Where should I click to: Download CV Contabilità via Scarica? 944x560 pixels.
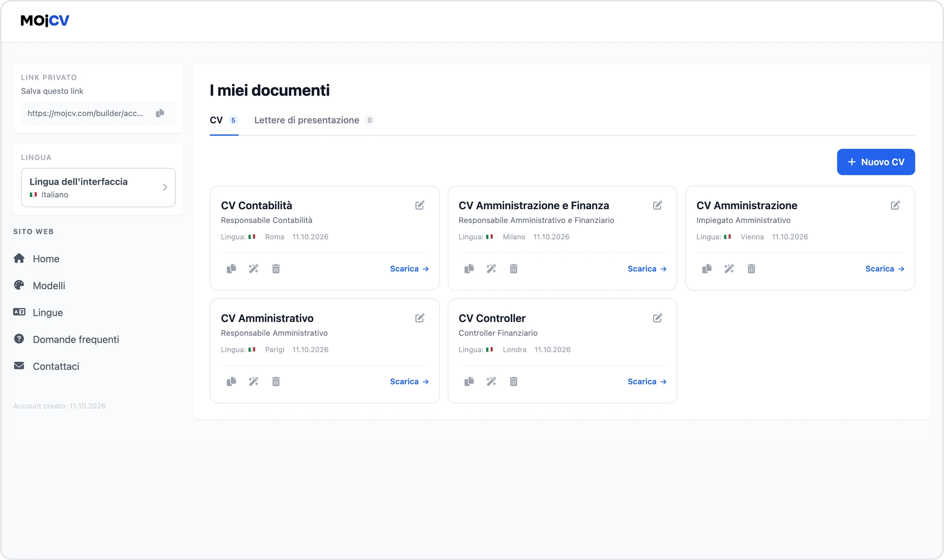[409, 269]
